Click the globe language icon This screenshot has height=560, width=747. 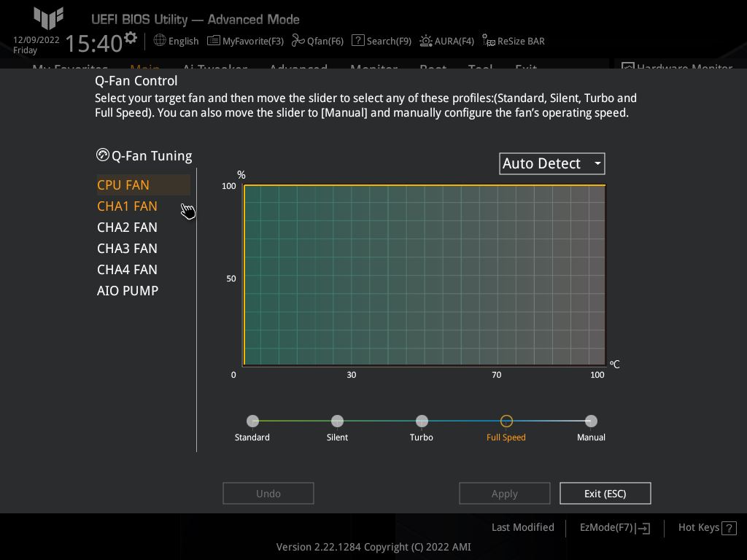(160, 41)
